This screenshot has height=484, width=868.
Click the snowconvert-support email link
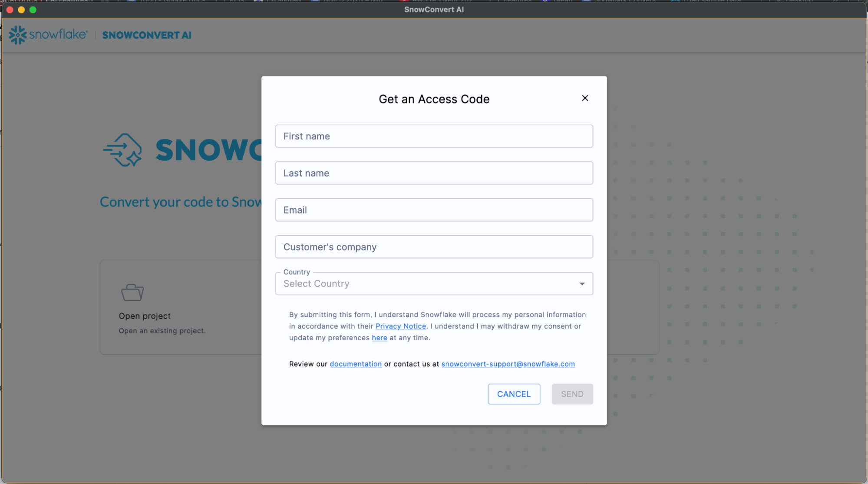point(508,364)
